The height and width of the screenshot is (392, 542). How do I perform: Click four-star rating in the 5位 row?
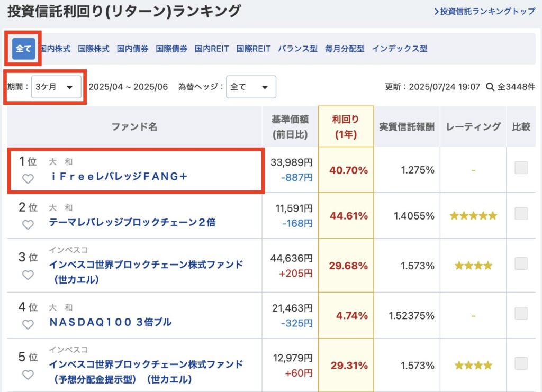tap(473, 366)
